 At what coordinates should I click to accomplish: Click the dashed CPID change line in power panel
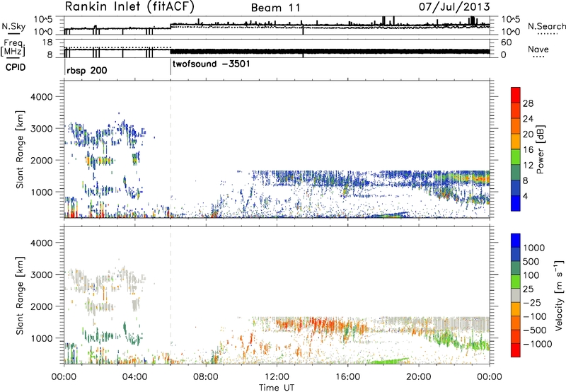[171, 149]
